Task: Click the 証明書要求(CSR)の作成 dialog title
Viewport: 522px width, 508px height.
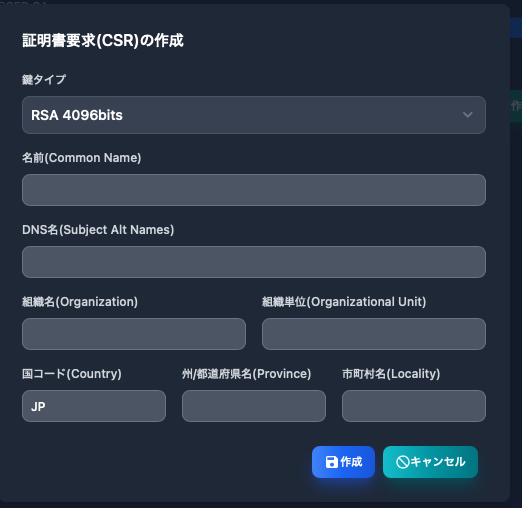Action: [103, 41]
